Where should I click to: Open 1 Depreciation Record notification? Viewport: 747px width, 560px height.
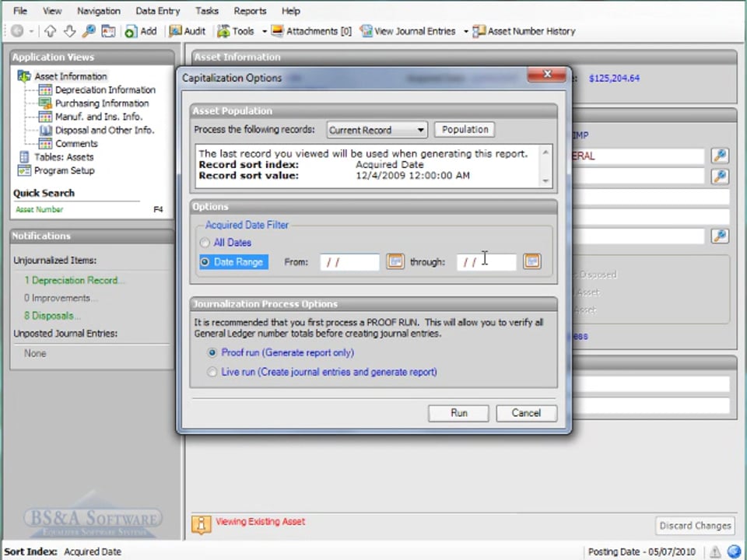75,281
